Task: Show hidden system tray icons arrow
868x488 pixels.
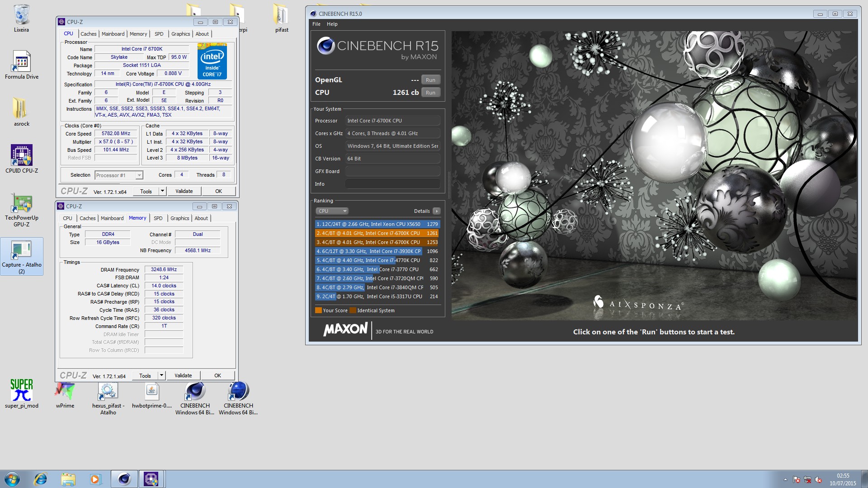Action: pyautogui.click(x=785, y=479)
